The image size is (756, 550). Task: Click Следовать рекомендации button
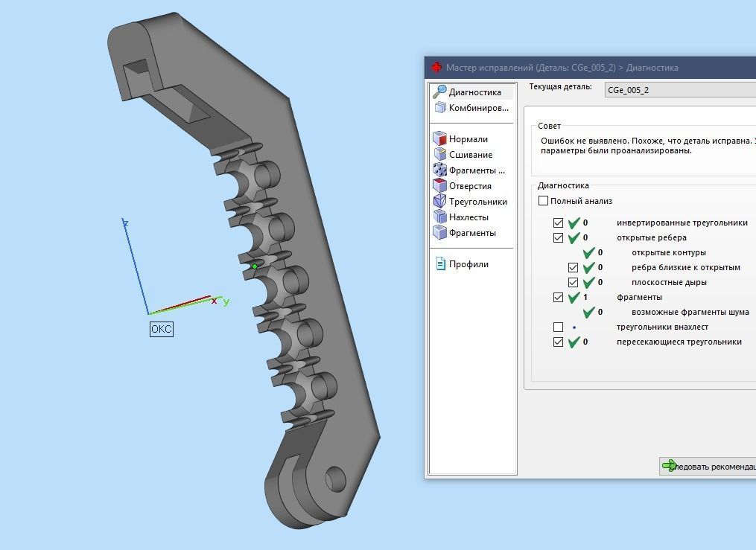[x=708, y=466]
